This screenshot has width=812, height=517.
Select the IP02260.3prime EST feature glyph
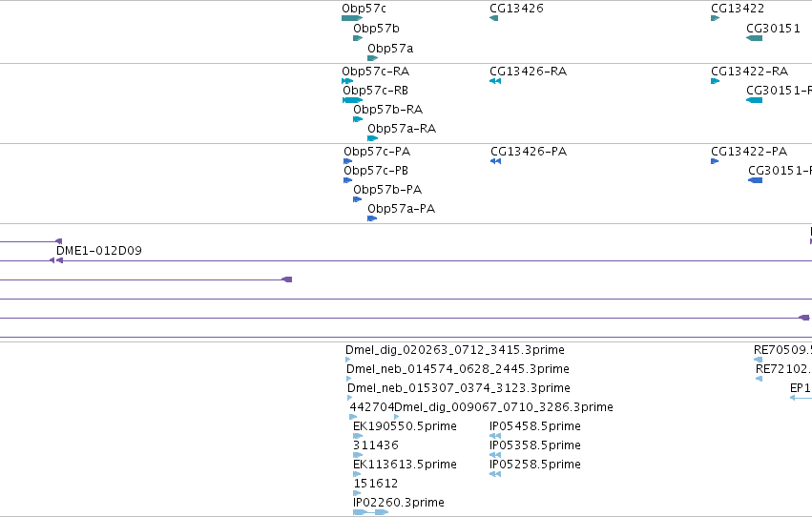point(371,512)
